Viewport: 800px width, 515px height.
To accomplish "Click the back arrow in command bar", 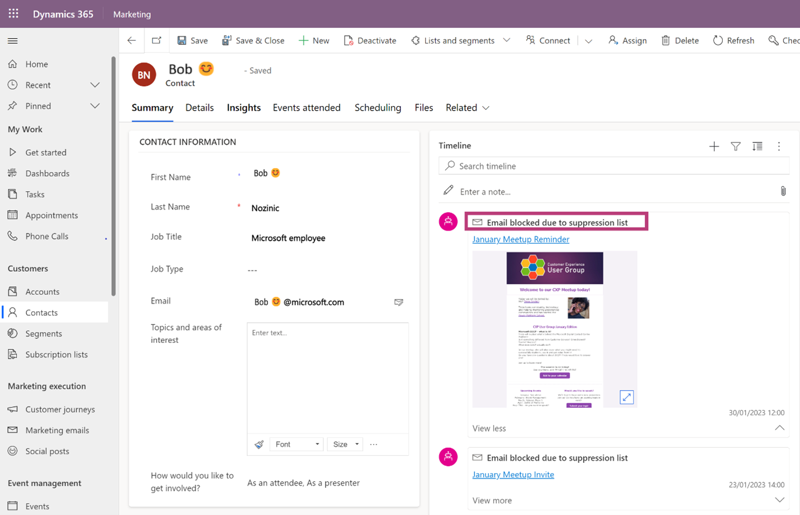I will click(x=131, y=41).
